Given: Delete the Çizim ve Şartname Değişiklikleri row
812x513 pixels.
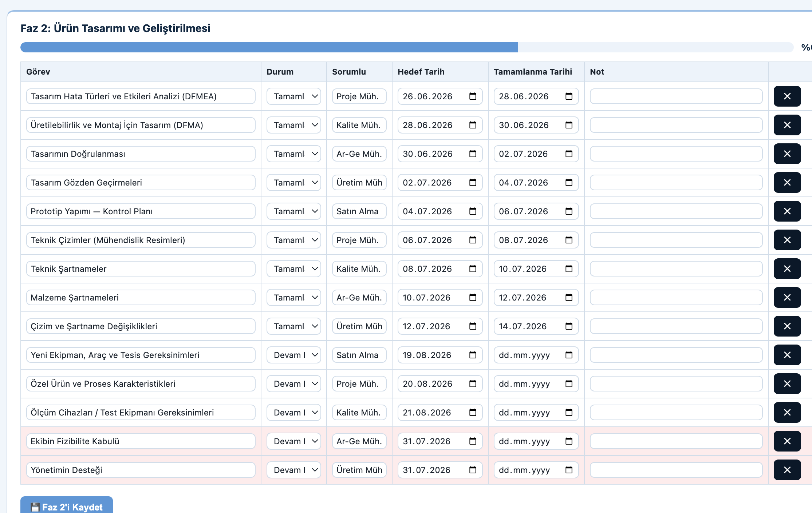Looking at the screenshot, I should coord(787,326).
